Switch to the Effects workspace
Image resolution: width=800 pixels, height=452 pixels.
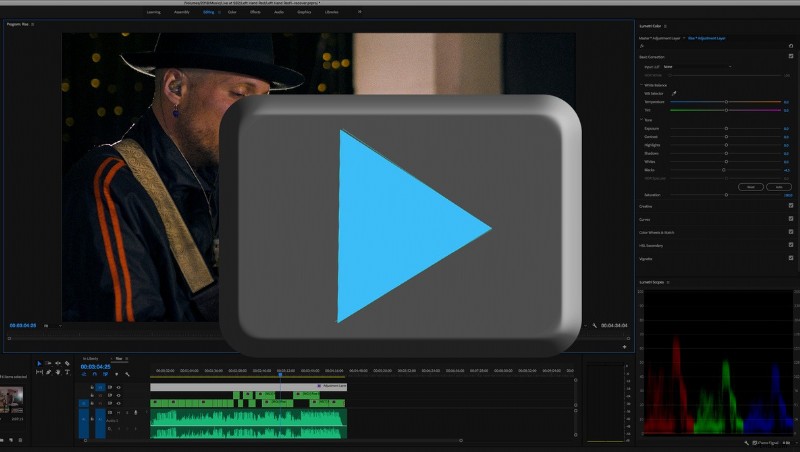tap(255, 12)
